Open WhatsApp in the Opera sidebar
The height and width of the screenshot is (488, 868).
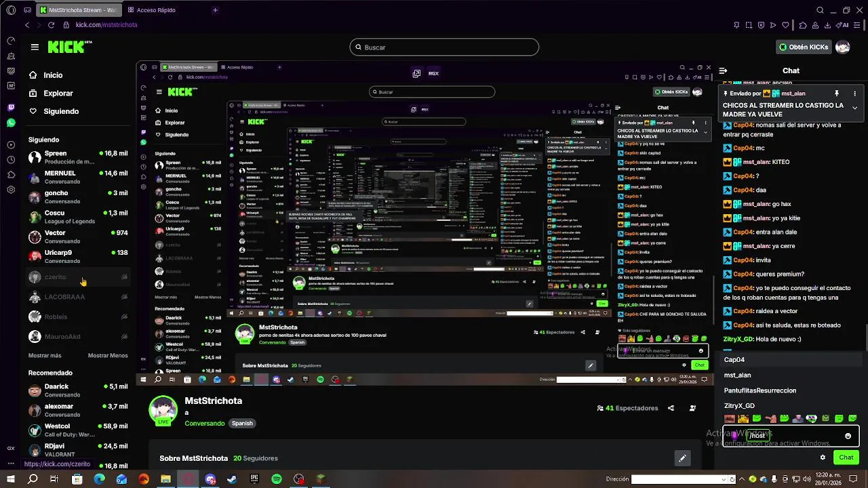click(11, 123)
